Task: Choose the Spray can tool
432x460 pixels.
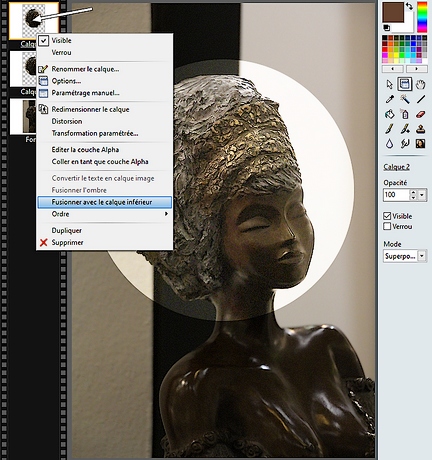Action: 405,114
